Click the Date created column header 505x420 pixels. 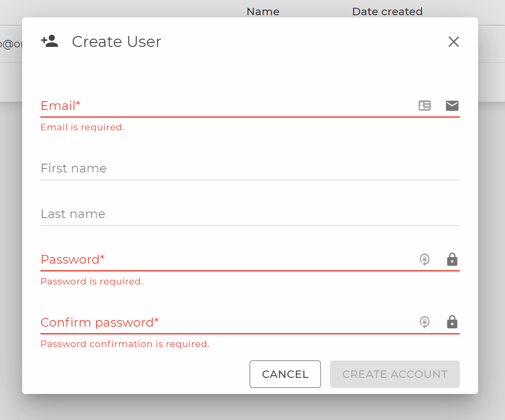(x=387, y=11)
